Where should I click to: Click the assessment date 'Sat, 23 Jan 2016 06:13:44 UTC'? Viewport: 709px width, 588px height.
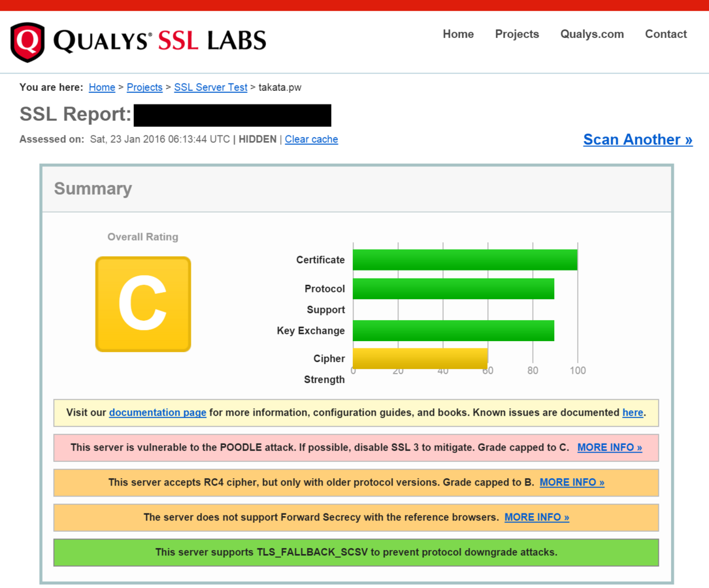click(x=160, y=139)
